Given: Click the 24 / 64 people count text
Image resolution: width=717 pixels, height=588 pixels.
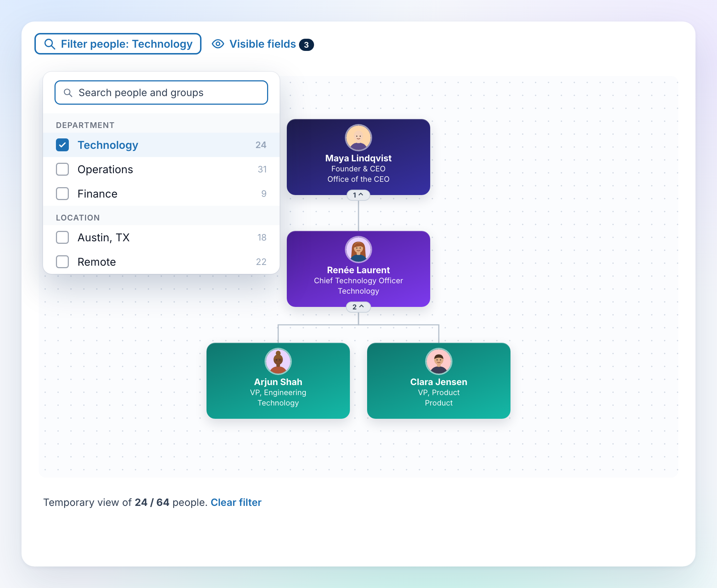Looking at the screenshot, I should point(152,502).
